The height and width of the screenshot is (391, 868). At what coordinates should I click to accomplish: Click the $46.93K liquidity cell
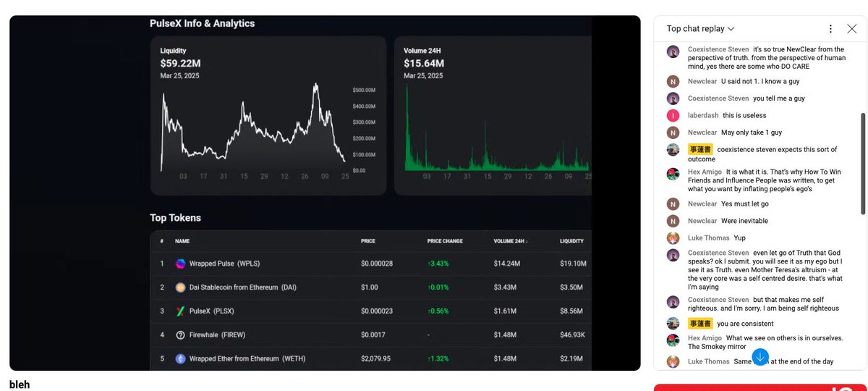pyautogui.click(x=572, y=335)
